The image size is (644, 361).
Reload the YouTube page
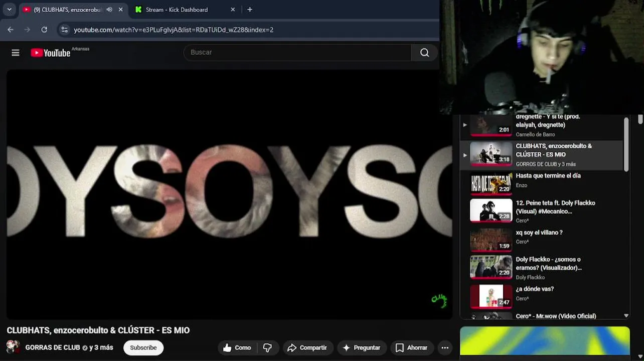pos(44,30)
